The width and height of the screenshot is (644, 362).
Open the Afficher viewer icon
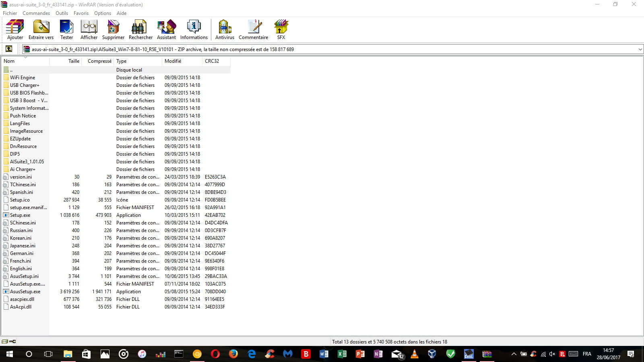(89, 30)
